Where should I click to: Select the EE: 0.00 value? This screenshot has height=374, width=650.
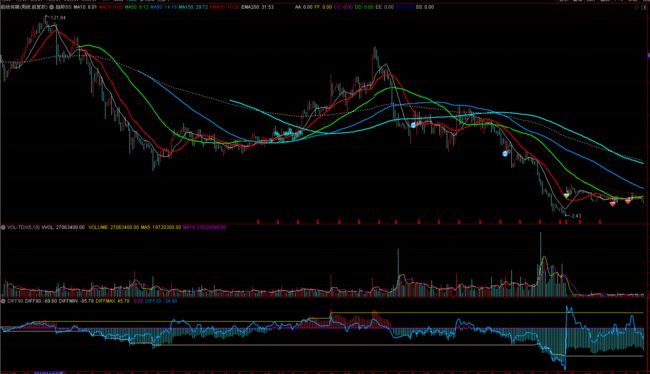tap(384, 7)
